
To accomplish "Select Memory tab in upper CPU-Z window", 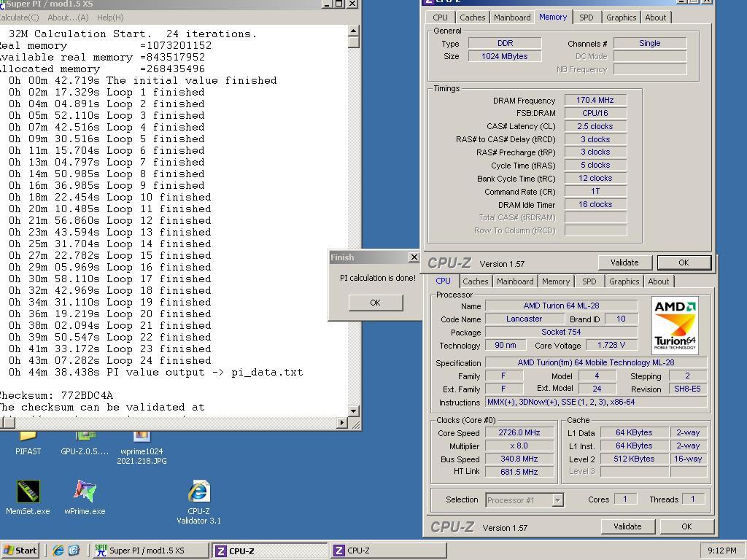I will pos(553,17).
